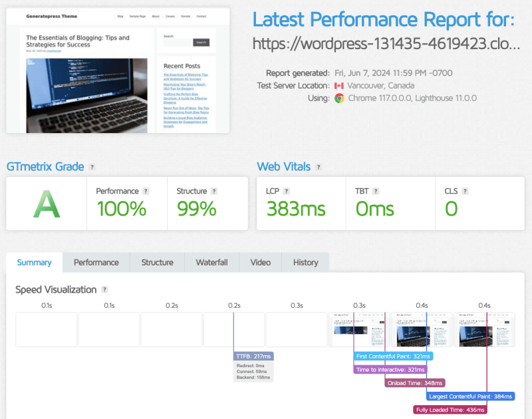Click the first rendered filmstrip frame at 0.3s

pyautogui.click(x=359, y=329)
